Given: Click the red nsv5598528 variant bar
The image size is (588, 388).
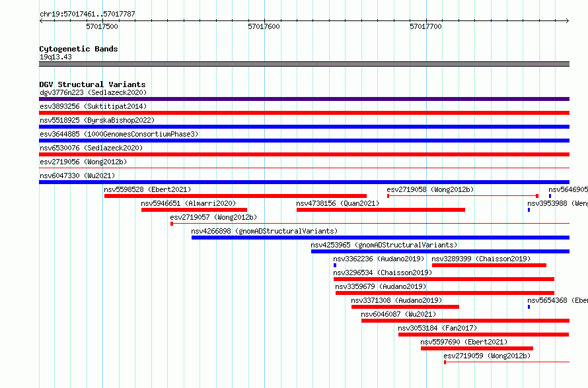Looking at the screenshot, I should [x=235, y=196].
